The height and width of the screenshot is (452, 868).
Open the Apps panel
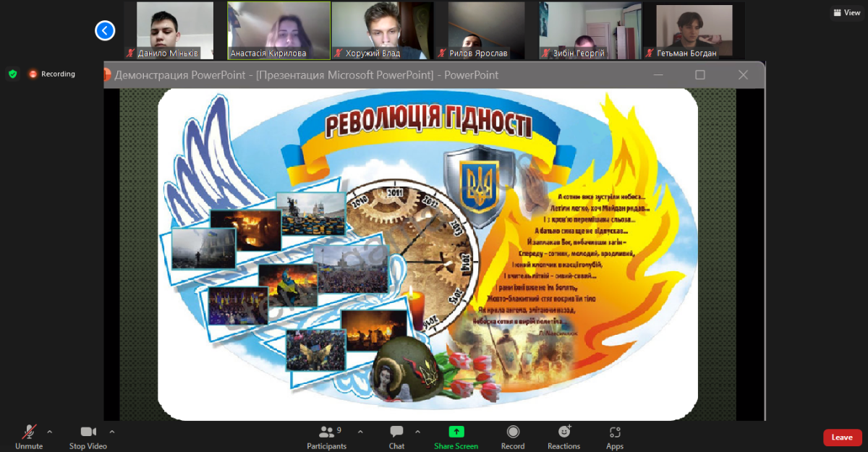615,437
